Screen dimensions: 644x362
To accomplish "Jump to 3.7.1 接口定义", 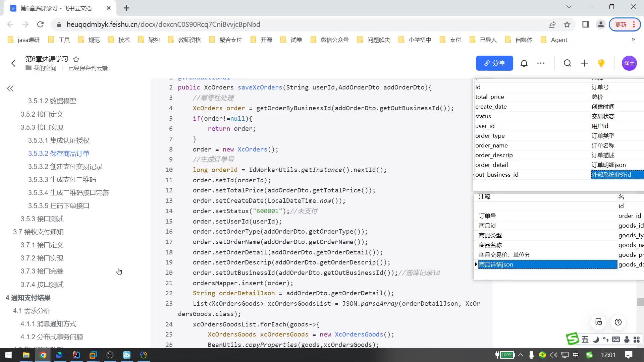I will [x=42, y=245].
